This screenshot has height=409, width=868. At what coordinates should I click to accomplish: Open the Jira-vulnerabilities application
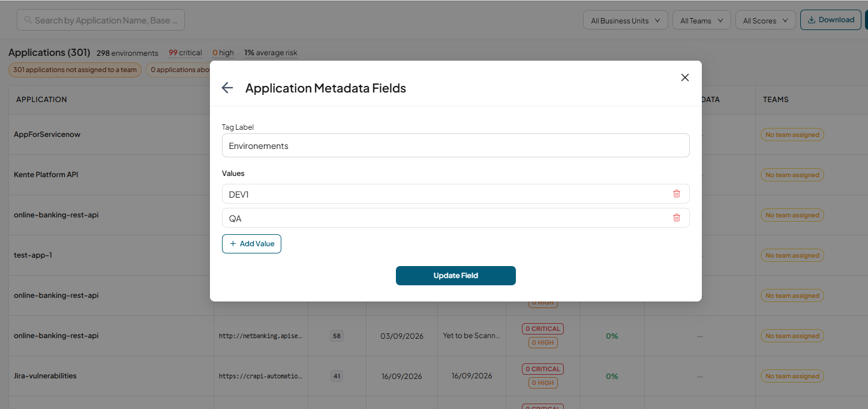45,376
